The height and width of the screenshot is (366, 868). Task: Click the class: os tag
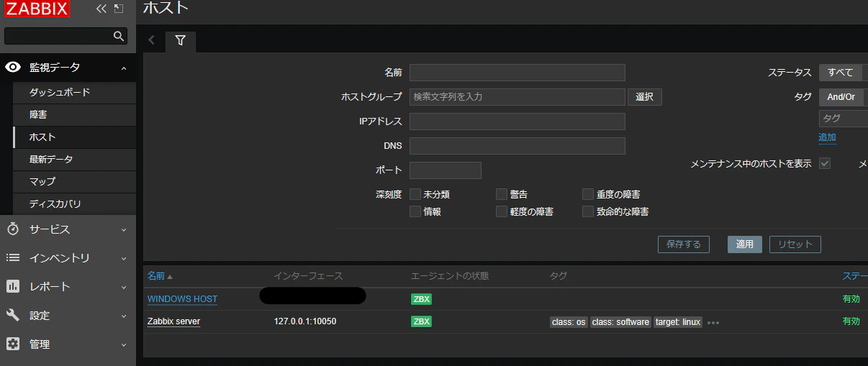point(569,322)
